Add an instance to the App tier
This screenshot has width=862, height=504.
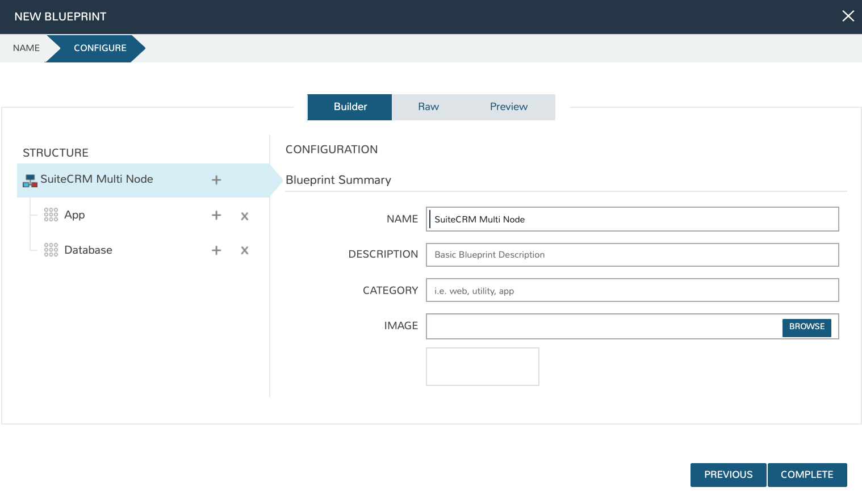click(216, 215)
